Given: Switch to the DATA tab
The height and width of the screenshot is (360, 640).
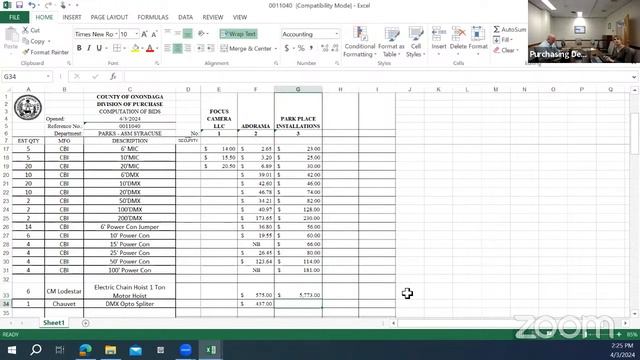Looking at the screenshot, I should pos(185,17).
